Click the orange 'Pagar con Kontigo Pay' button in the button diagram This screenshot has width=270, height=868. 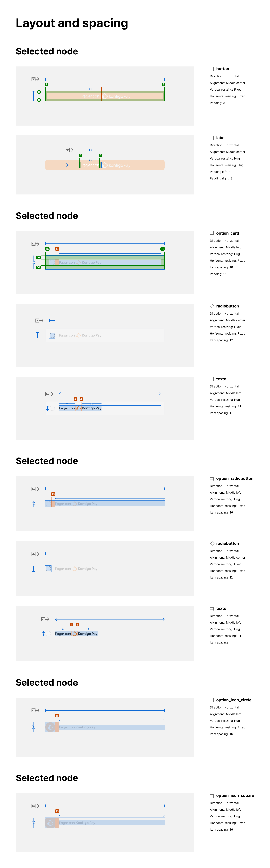(105, 96)
